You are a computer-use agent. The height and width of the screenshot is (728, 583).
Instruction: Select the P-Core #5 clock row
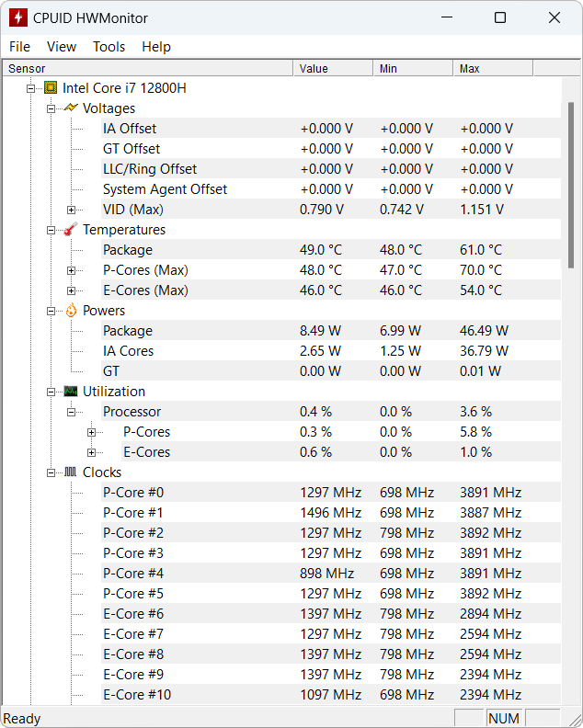331,594
